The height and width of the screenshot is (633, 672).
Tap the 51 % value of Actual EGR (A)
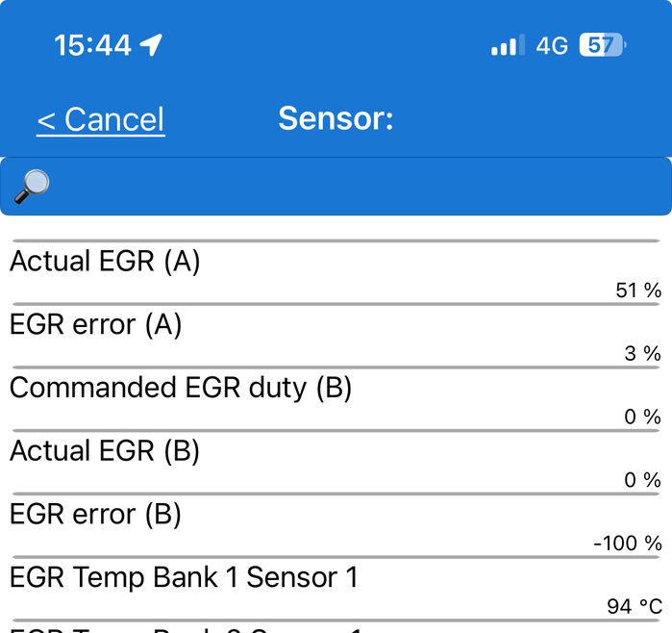[638, 291]
